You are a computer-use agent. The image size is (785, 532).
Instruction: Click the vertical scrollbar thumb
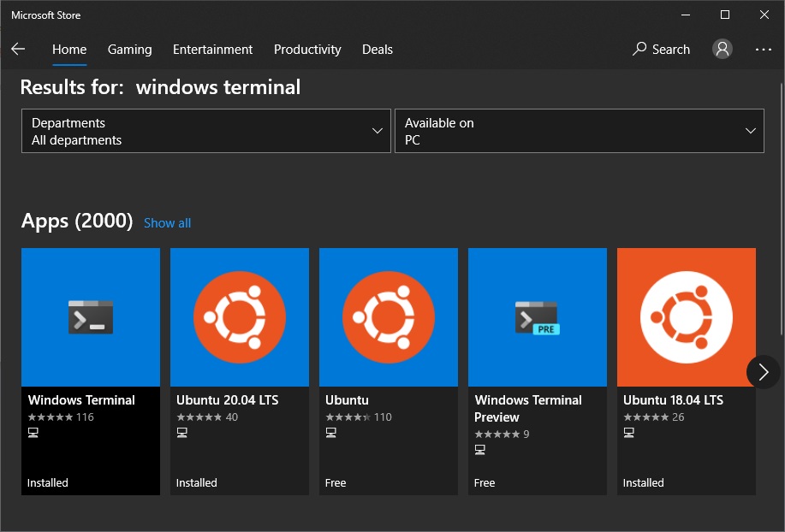[x=782, y=208]
